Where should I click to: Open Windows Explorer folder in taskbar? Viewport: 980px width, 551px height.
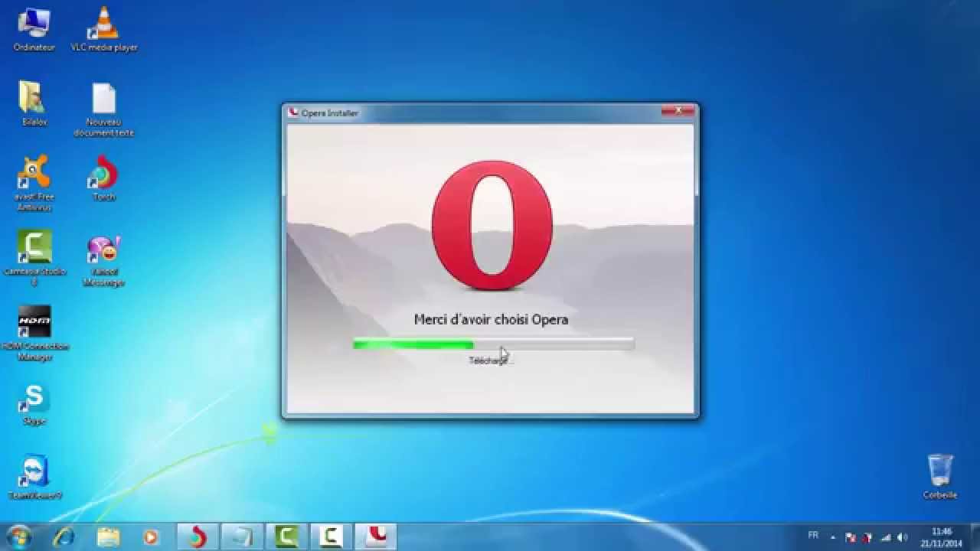pos(108,536)
